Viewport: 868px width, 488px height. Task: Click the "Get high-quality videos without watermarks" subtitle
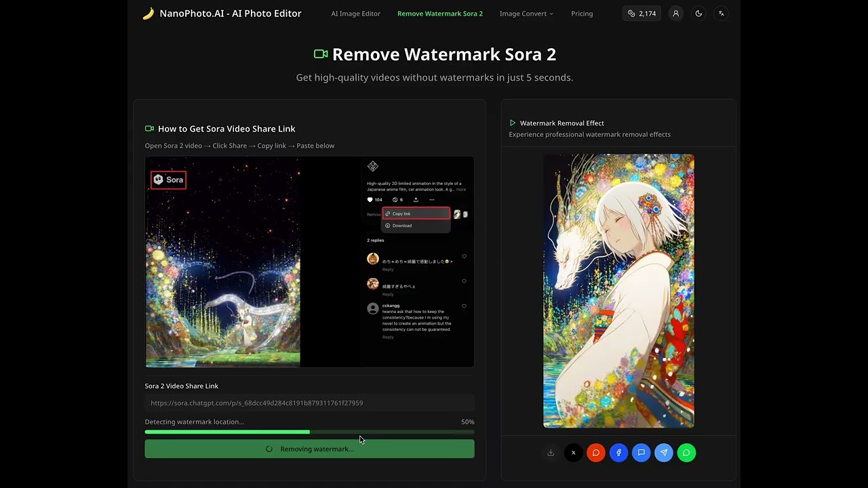click(435, 77)
